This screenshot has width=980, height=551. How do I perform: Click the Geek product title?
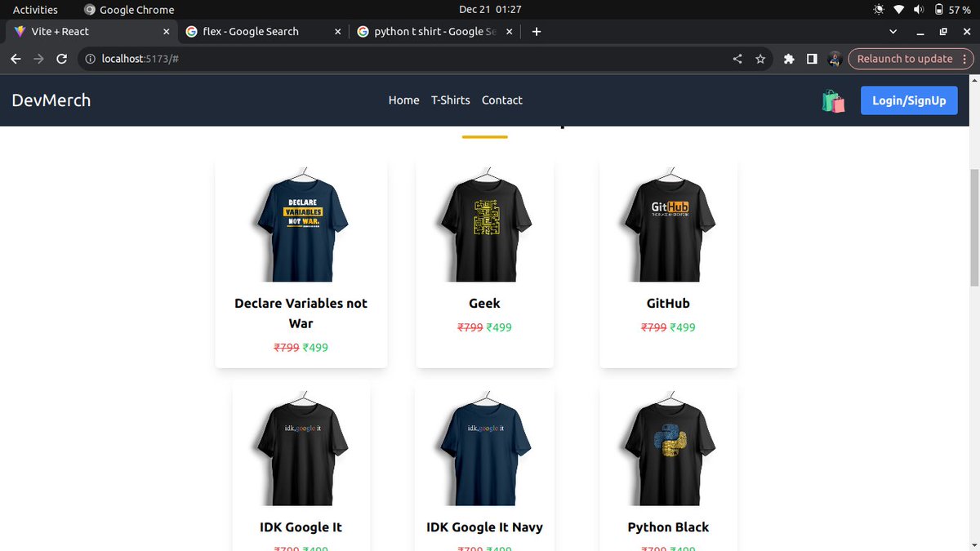(484, 304)
